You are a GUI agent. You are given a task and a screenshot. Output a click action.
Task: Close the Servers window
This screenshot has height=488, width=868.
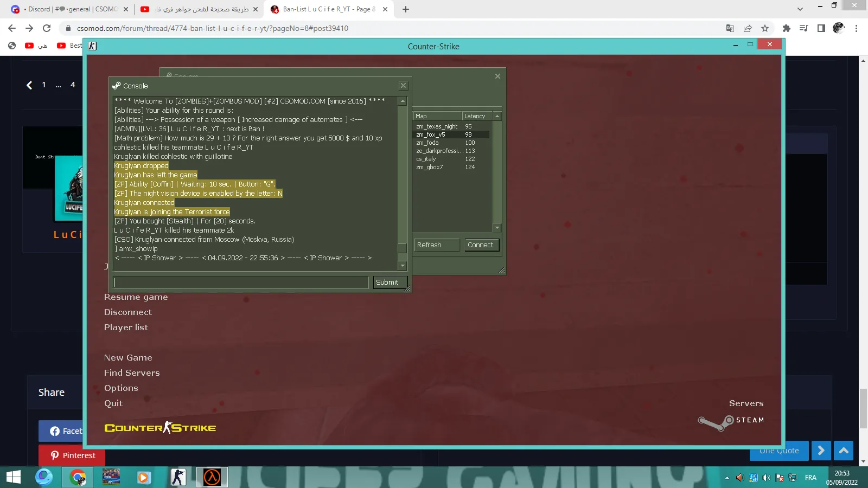(x=497, y=76)
